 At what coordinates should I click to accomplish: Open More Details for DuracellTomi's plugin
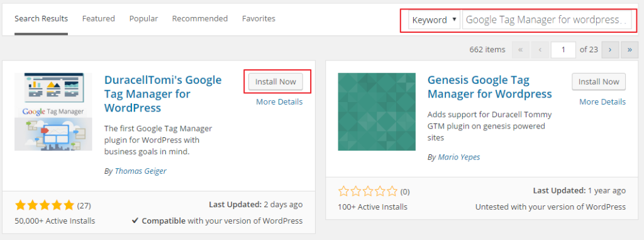tap(279, 101)
